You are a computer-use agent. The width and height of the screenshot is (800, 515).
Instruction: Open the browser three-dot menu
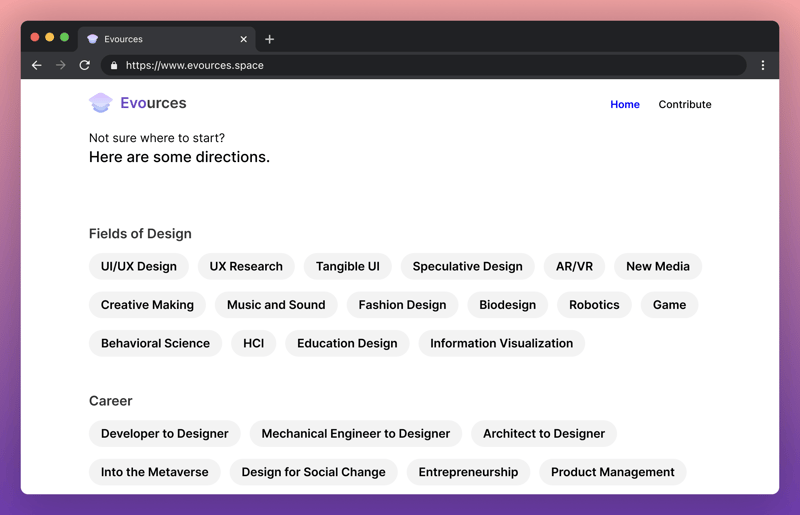click(762, 65)
